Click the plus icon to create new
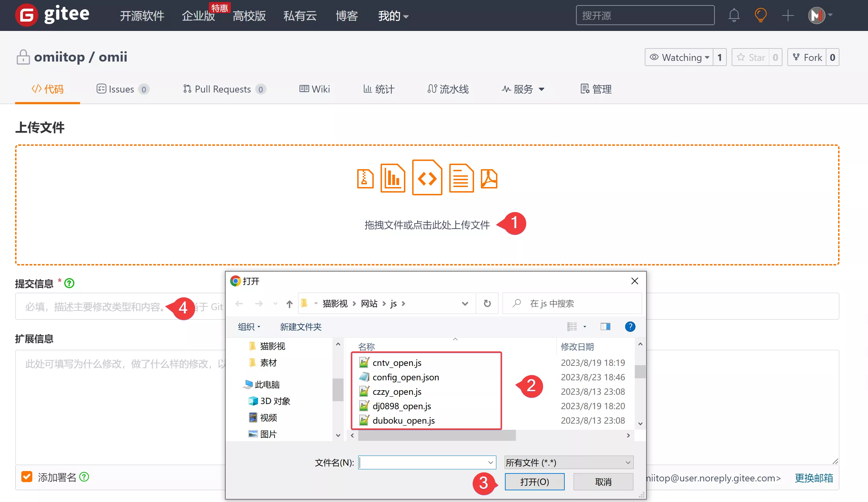This screenshot has width=868, height=502. tap(788, 15)
